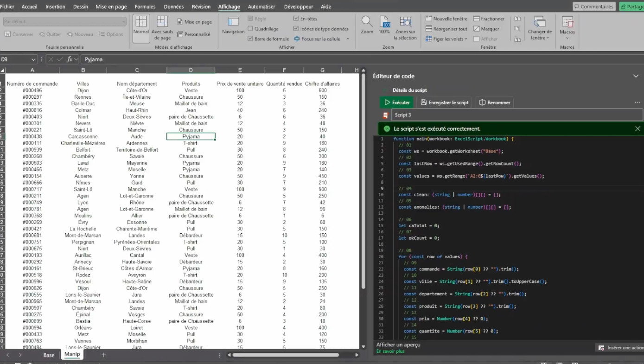Open the Fichier menu
This screenshot has width=644, height=364.
pos(7,6)
